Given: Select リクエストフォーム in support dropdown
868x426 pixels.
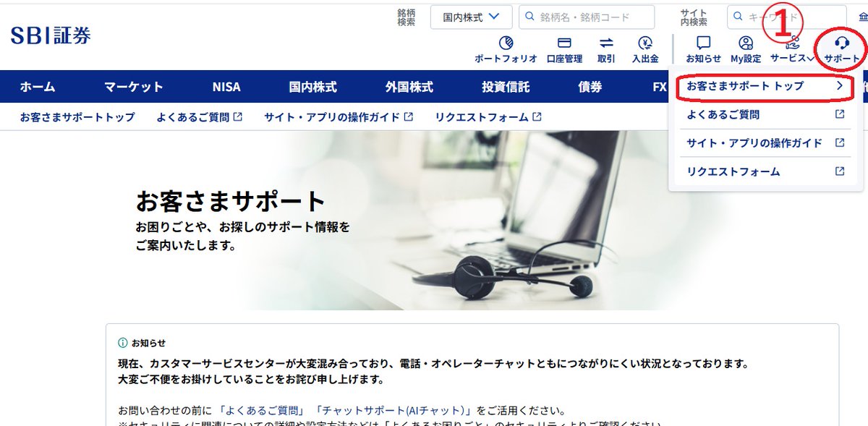Looking at the screenshot, I should 766,172.
